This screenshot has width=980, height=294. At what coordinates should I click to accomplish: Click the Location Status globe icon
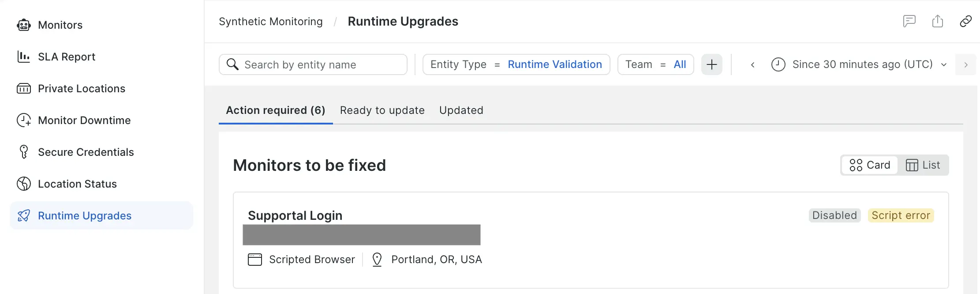[24, 184]
